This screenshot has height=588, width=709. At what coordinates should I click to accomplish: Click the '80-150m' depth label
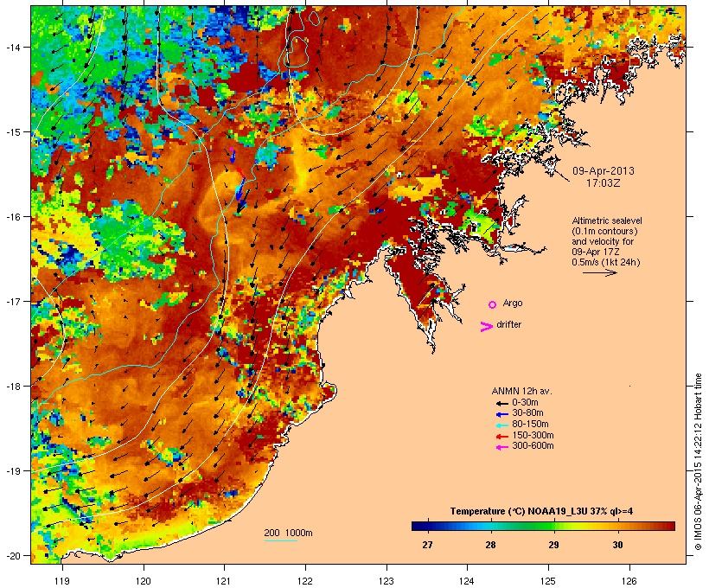pyautogui.click(x=530, y=425)
